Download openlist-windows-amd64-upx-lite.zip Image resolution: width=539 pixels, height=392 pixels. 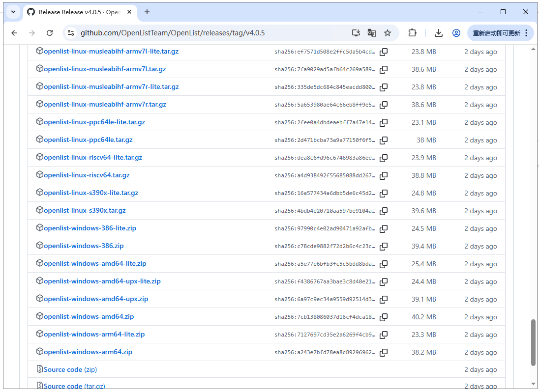coord(102,281)
